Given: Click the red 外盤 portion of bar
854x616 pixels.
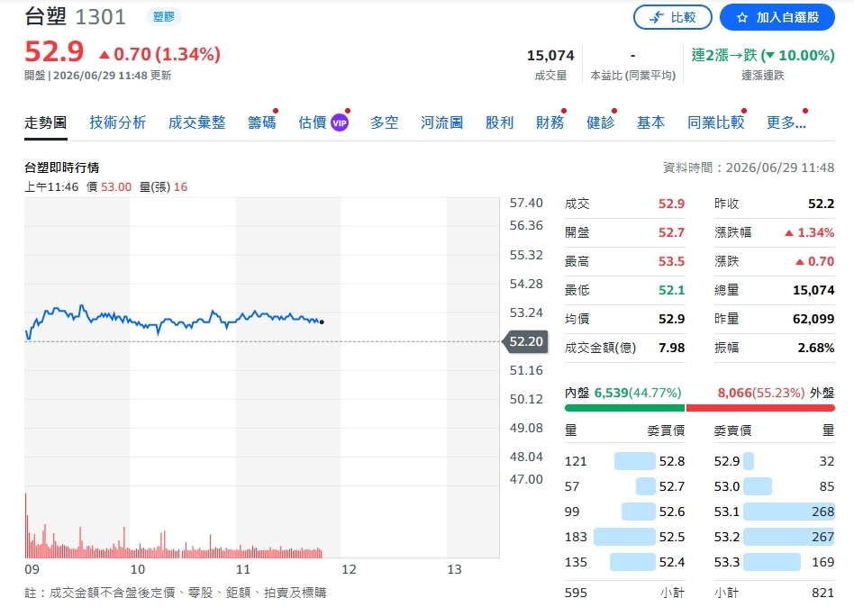Looking at the screenshot, I should (760, 408).
